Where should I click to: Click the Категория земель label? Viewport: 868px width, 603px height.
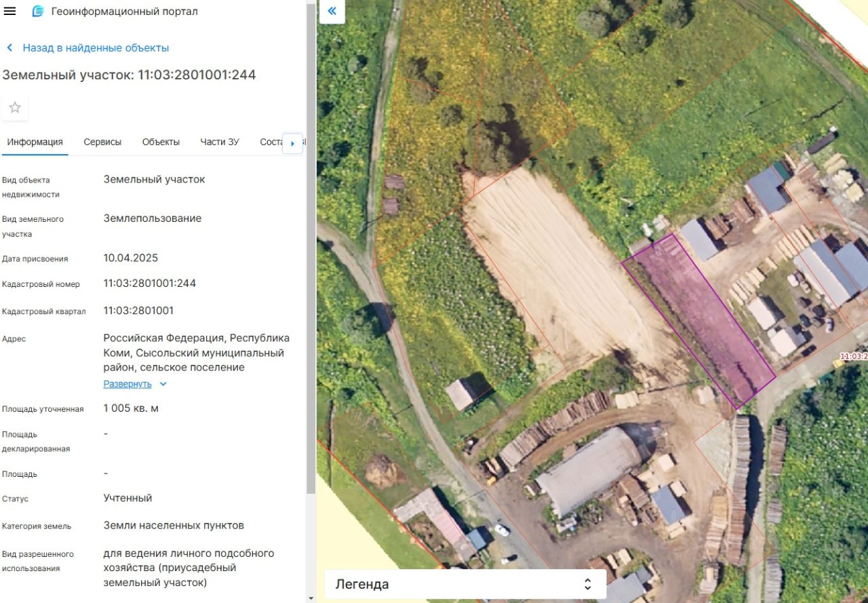pos(37,526)
